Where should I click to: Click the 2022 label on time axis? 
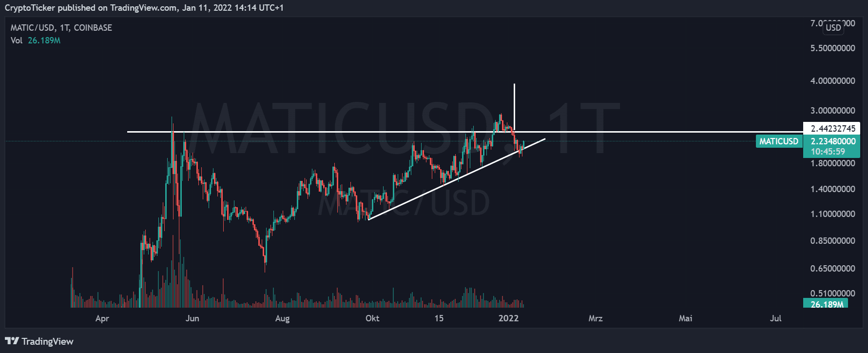point(508,318)
